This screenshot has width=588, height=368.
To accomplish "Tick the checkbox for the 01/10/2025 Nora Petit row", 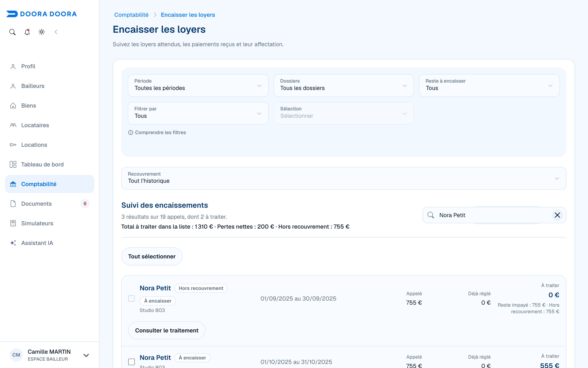I will 131,362.
